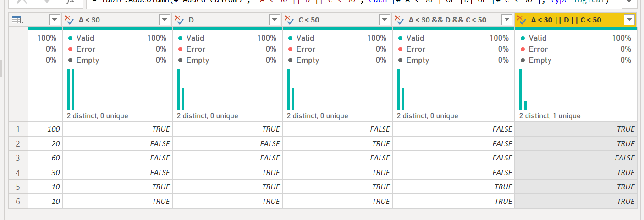Open filter dropdown of column A < 30
Image resolution: width=644 pixels, height=220 pixels.
tap(165, 20)
